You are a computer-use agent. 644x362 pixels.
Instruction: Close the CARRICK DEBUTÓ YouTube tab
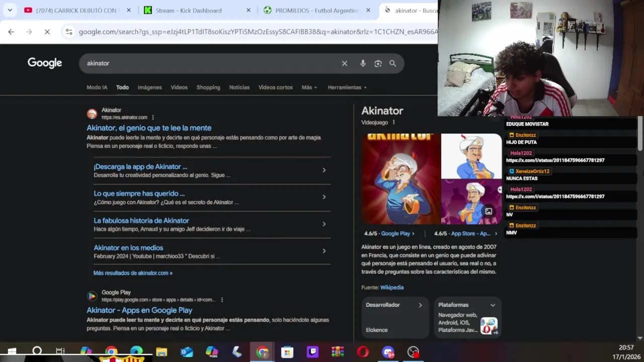pos(129,10)
